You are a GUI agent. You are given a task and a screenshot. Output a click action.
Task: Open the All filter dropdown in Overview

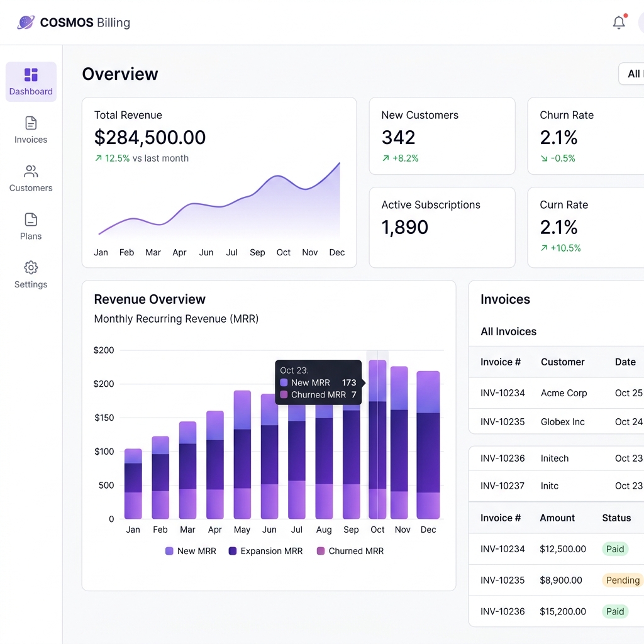631,74
